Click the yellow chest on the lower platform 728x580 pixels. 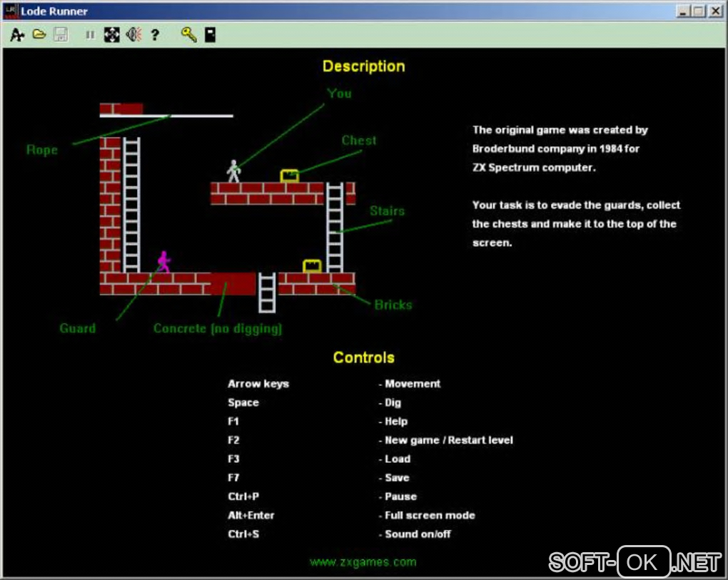[312, 266]
